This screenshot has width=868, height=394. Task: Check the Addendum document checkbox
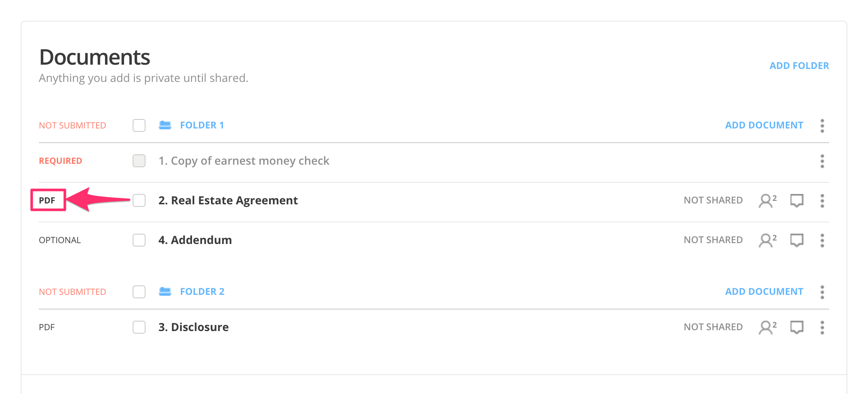(x=139, y=240)
